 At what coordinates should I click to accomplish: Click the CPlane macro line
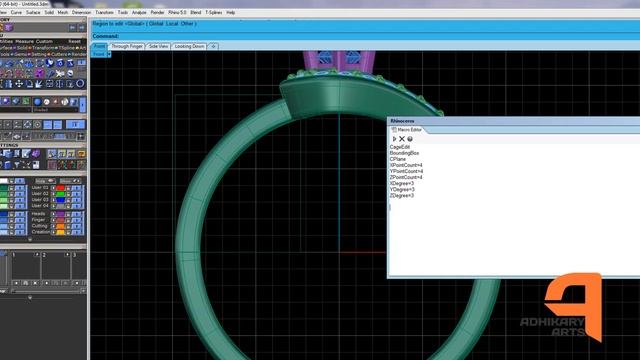click(x=398, y=159)
